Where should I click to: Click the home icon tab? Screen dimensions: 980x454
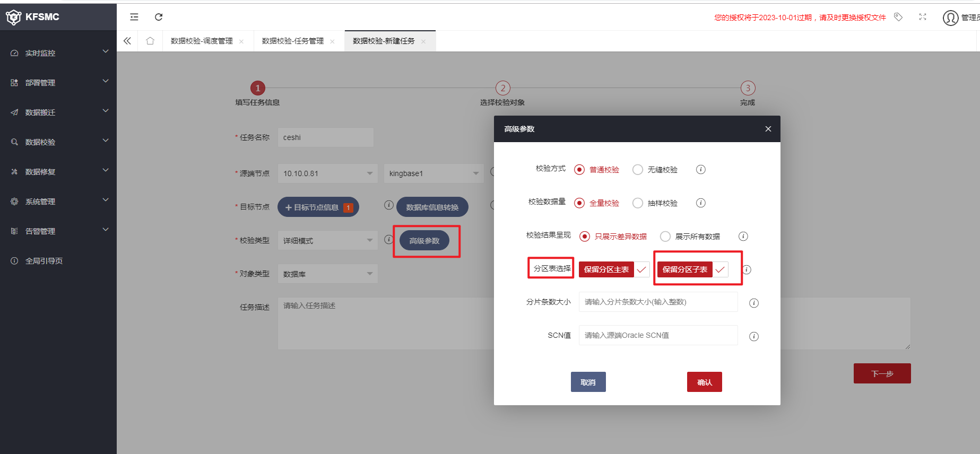(x=150, y=41)
